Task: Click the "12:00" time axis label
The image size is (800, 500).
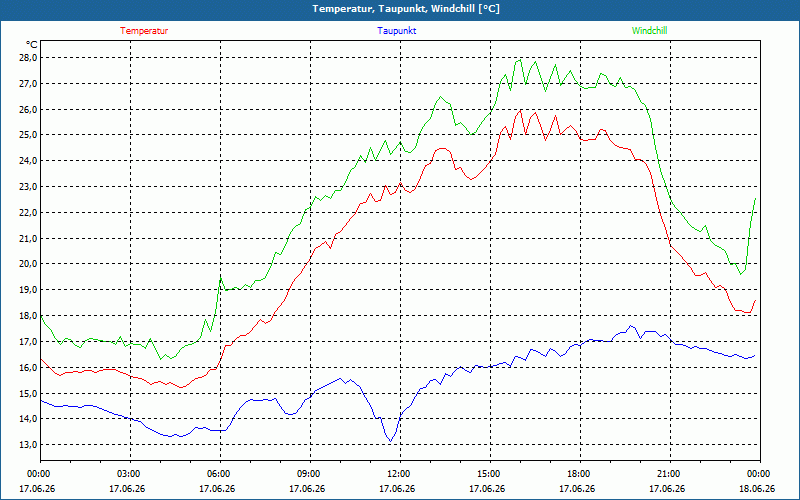Action: pos(397,474)
